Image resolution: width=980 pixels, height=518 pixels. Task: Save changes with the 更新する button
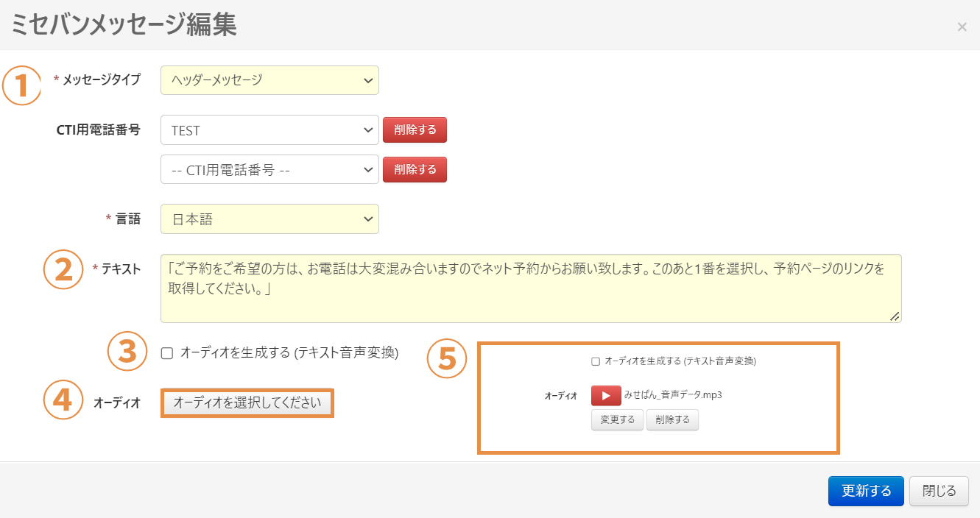(x=866, y=491)
